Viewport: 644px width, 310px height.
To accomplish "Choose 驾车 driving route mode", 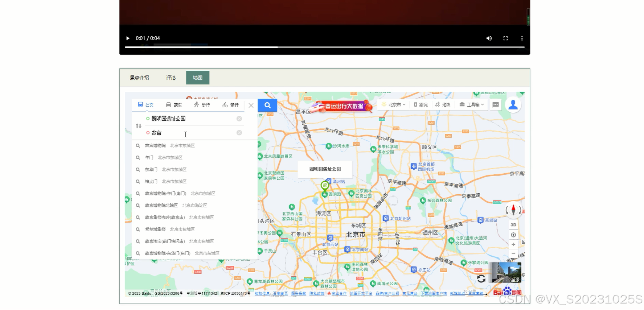I will click(x=174, y=105).
